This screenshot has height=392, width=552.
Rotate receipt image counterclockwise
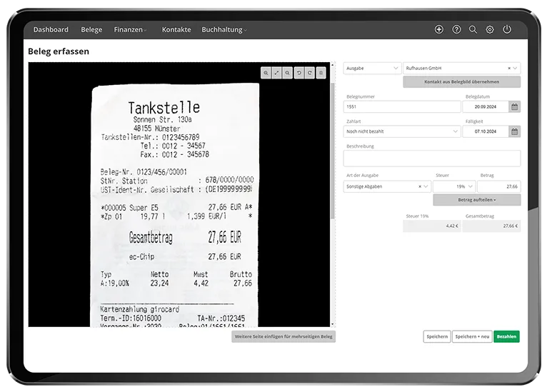(x=298, y=73)
